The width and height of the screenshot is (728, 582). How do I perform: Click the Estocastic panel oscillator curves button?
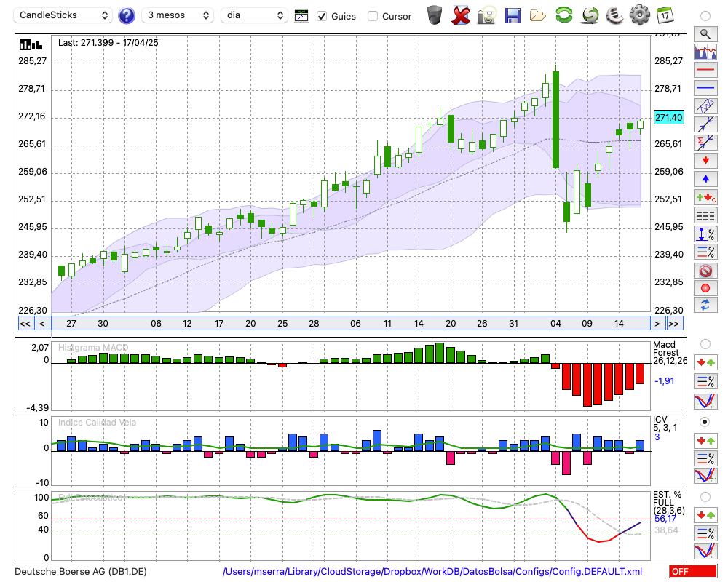[x=705, y=551]
